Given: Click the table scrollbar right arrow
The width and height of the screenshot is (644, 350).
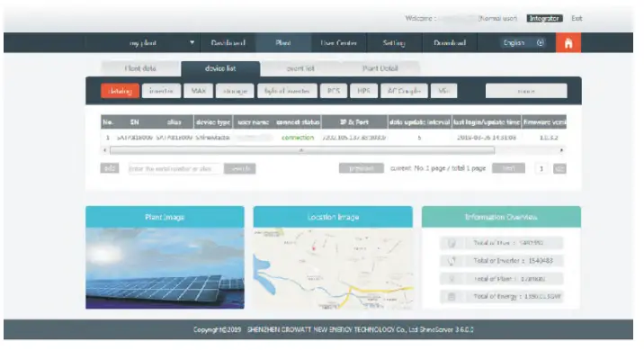Looking at the screenshot, I should 561,150.
